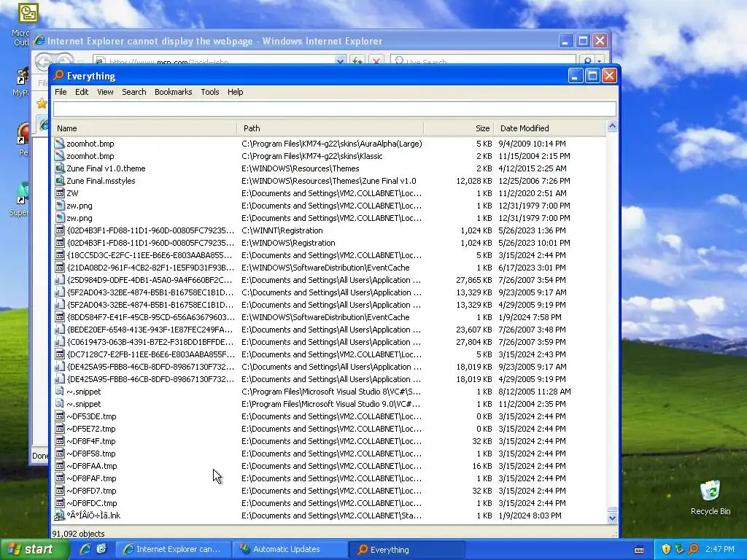This screenshot has width=747, height=560.
Task: Select the ~DF8FDC.tmp file icon
Action: coord(60,503)
